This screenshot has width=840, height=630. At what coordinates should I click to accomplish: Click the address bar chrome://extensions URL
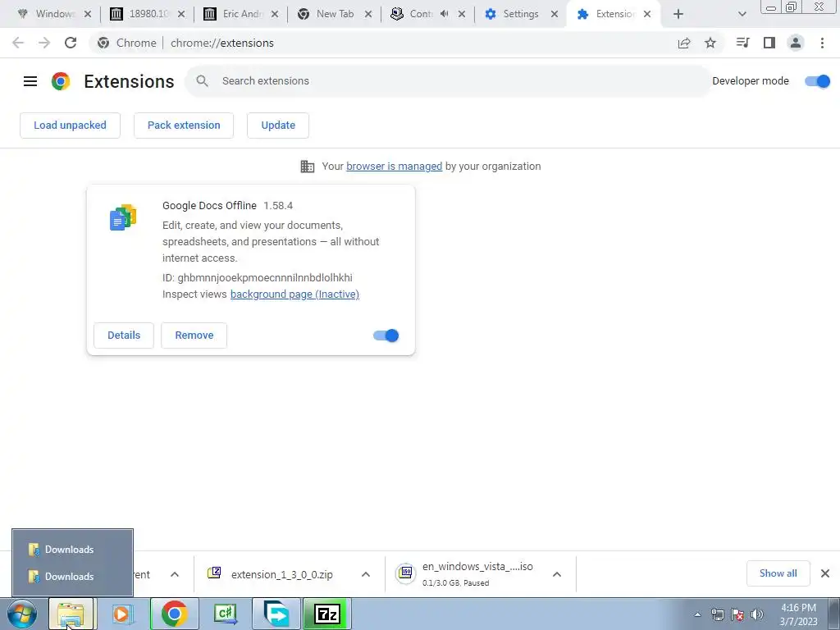click(221, 43)
